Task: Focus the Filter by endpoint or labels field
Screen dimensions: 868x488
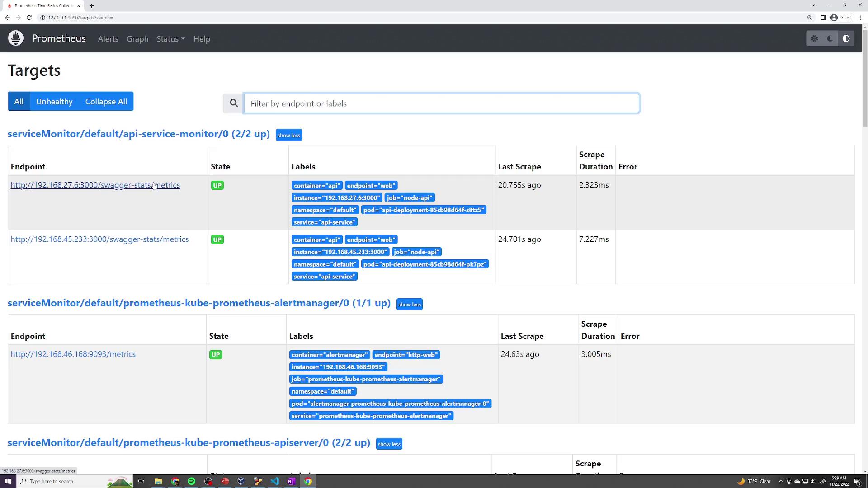Action: [x=441, y=103]
